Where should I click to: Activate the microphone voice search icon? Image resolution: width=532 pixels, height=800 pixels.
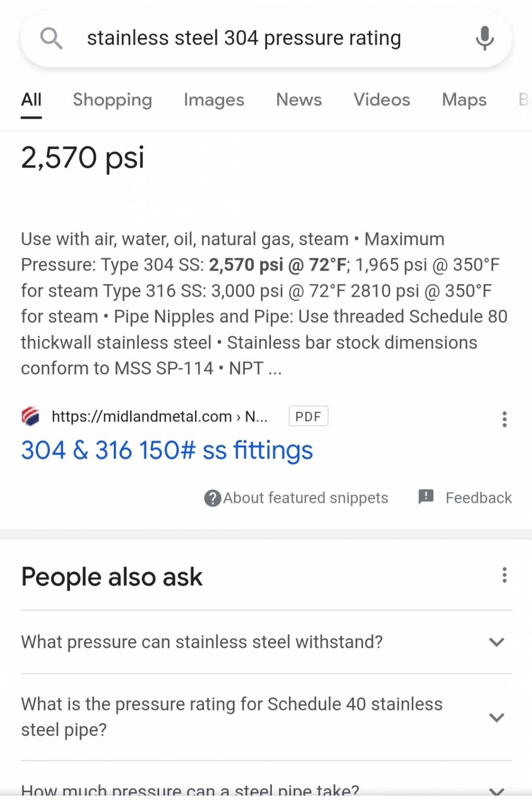(x=484, y=38)
